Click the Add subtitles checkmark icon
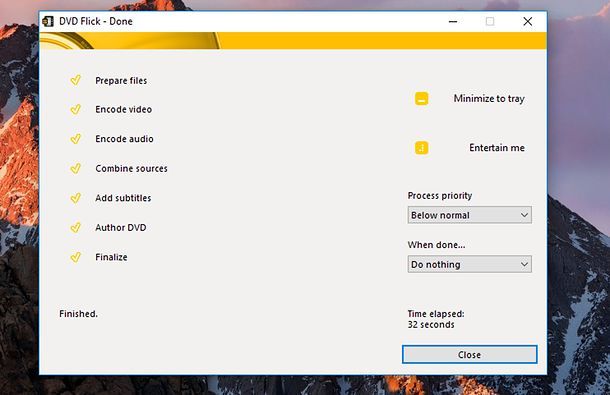Screen dimensions: 610x395 pos(75,198)
